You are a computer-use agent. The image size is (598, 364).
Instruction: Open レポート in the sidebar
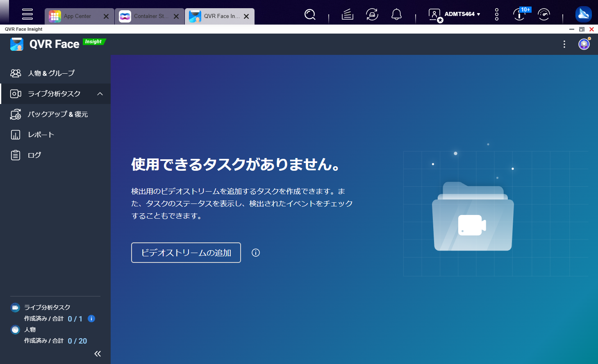pos(55,135)
